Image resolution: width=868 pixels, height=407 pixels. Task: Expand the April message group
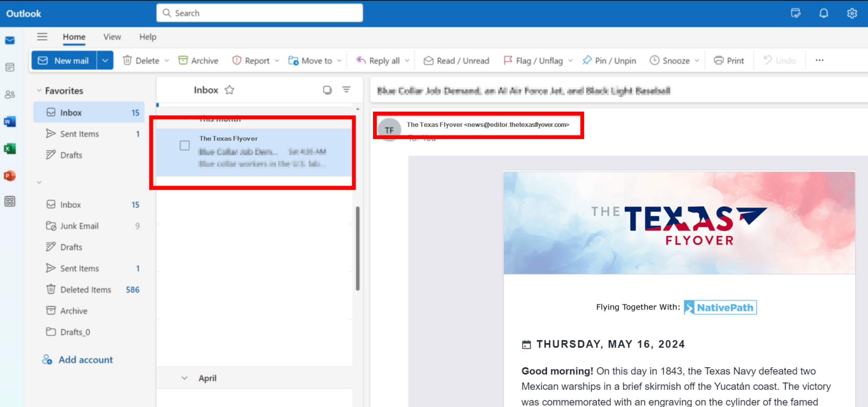pos(184,378)
